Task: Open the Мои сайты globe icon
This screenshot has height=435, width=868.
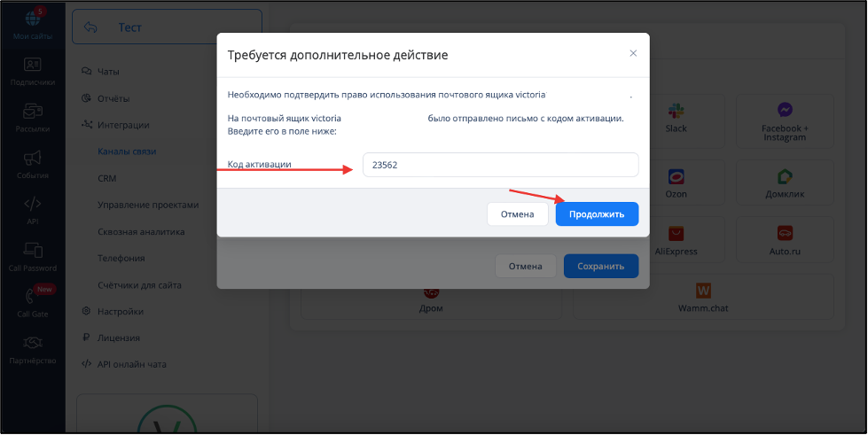Action: (x=33, y=19)
